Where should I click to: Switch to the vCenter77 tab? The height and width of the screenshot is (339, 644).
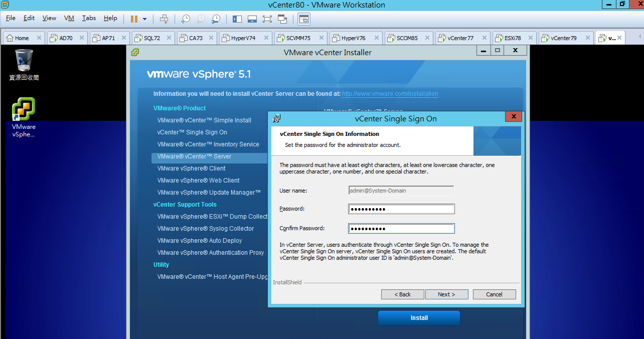(x=460, y=38)
